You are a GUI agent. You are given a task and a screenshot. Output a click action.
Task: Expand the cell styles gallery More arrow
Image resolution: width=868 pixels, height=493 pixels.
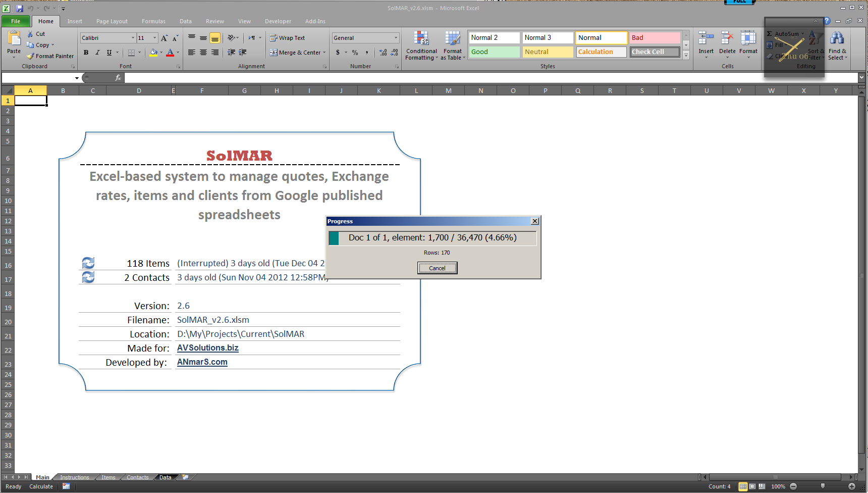click(686, 56)
